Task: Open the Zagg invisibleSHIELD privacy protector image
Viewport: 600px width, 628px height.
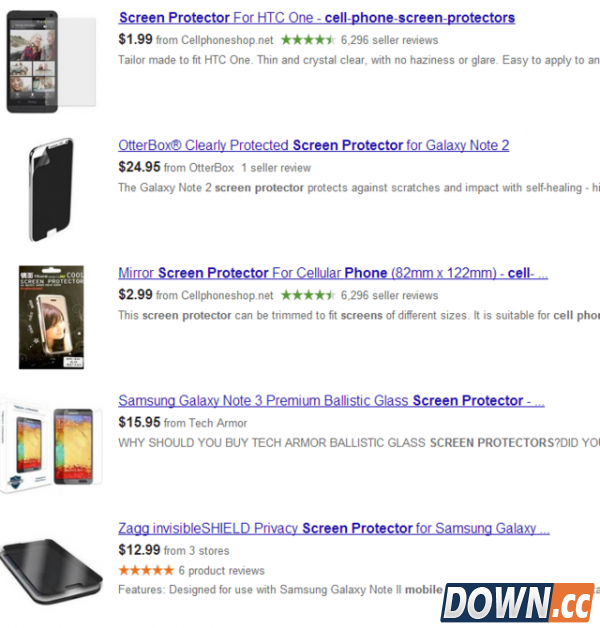Action: [x=51, y=571]
